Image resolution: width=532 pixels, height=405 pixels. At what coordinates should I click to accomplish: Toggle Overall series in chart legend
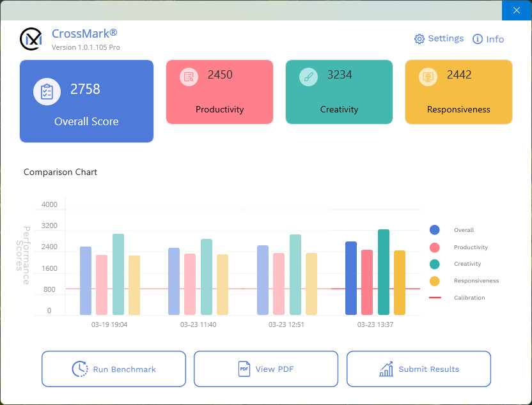click(x=435, y=230)
